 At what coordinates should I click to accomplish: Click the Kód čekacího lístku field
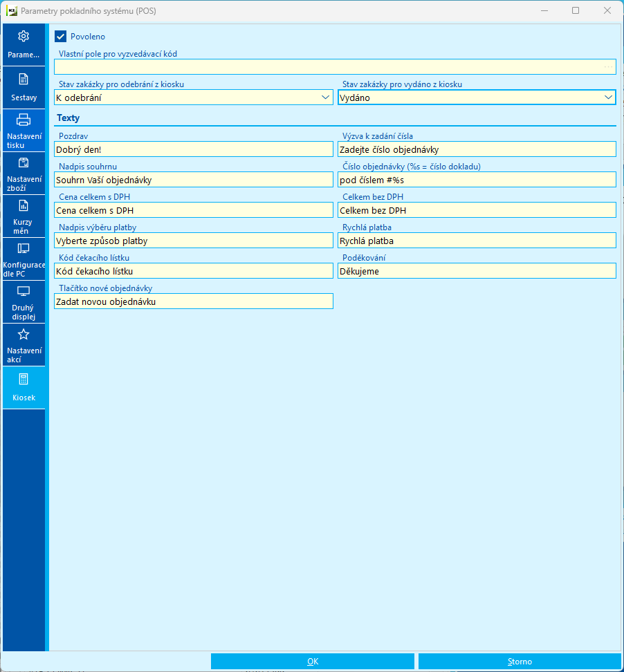(194, 271)
